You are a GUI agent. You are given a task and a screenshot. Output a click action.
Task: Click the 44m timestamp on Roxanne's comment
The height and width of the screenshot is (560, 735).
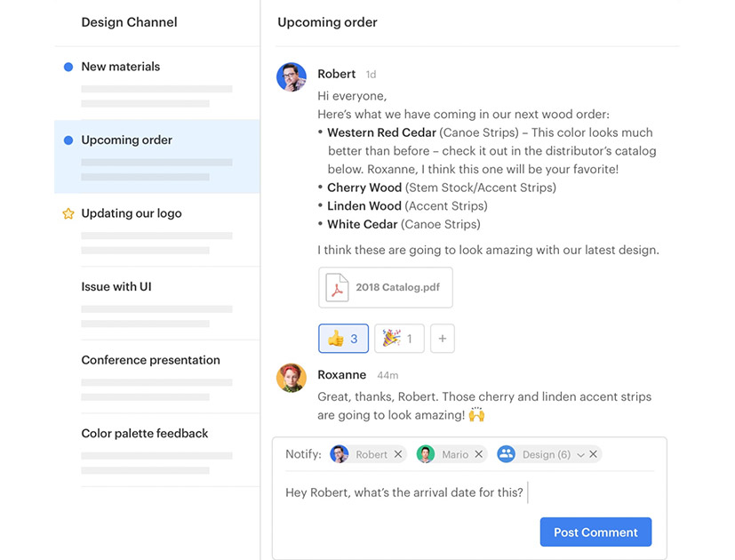[387, 375]
